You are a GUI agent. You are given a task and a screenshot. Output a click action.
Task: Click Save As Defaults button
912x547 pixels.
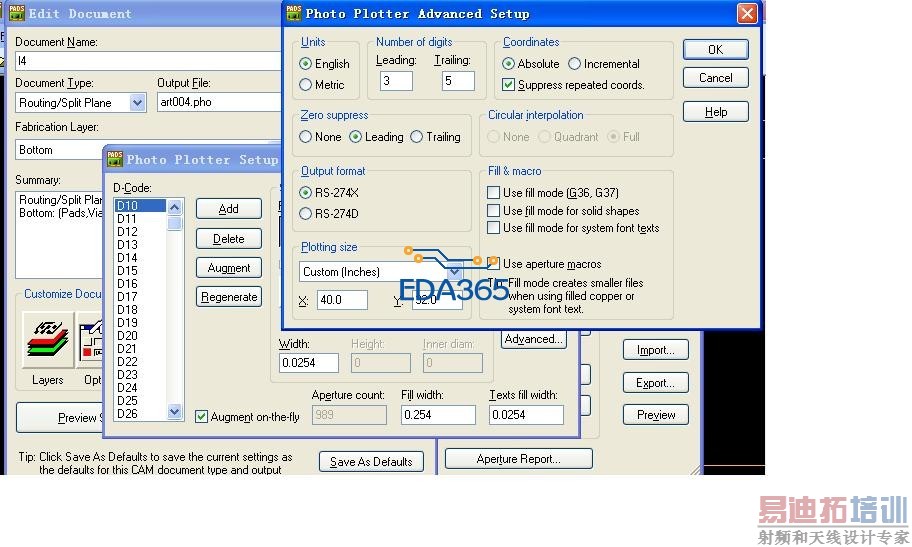(x=371, y=461)
